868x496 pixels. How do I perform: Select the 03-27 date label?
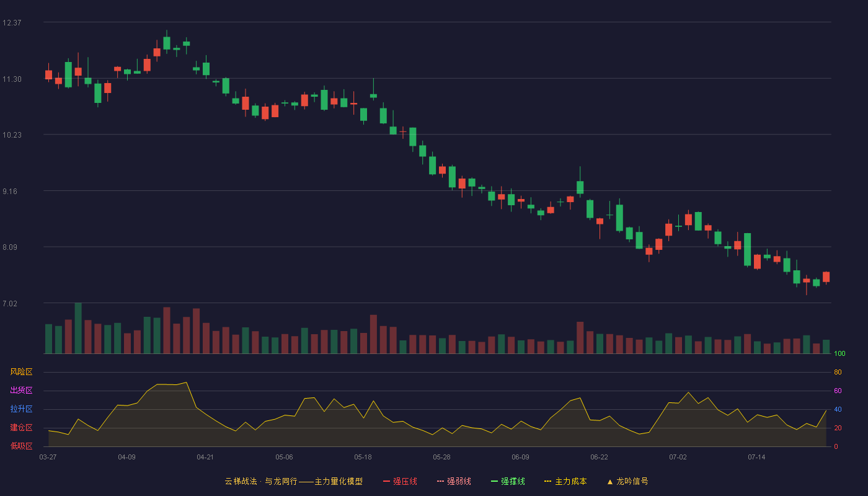pyautogui.click(x=48, y=457)
